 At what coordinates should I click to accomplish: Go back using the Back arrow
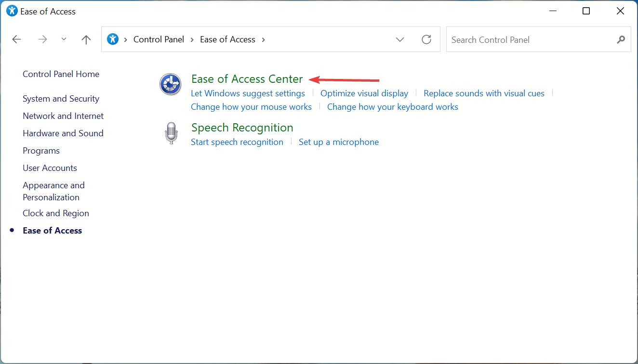17,39
